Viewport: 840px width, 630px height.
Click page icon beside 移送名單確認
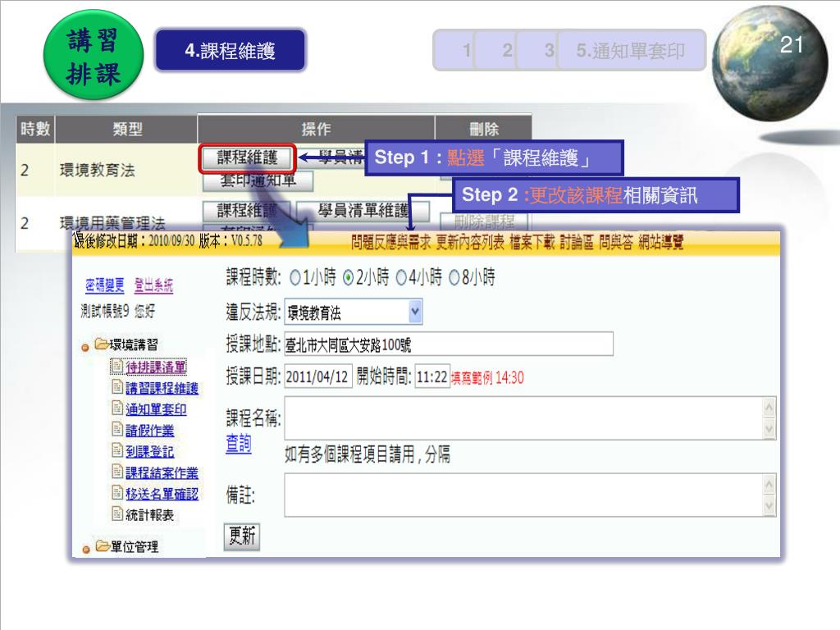pos(117,492)
